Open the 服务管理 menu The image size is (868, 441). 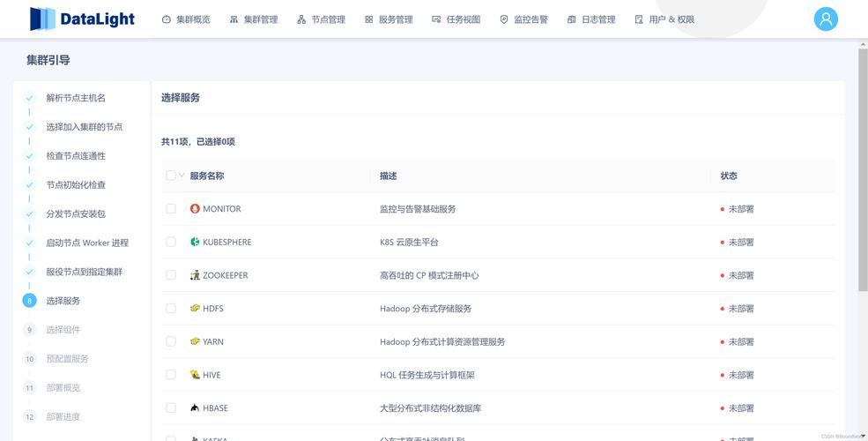pos(389,19)
